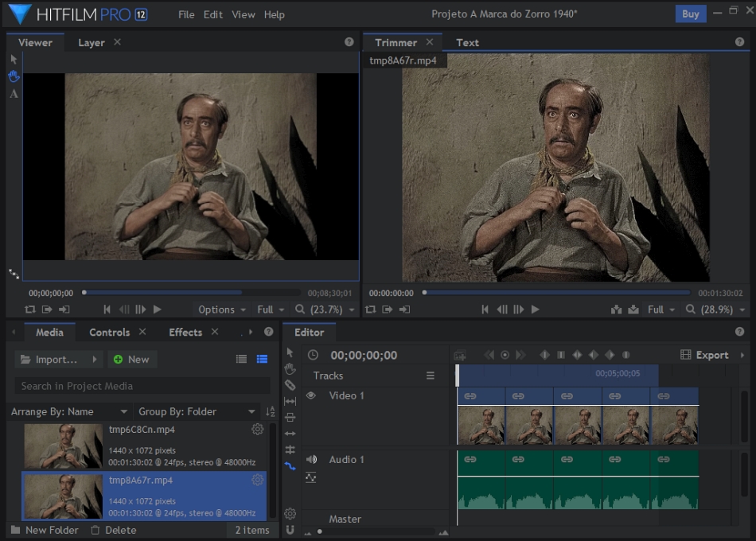Toggle snapping magnet icon in Editor
Image resolution: width=756 pixels, height=541 pixels.
290,530
